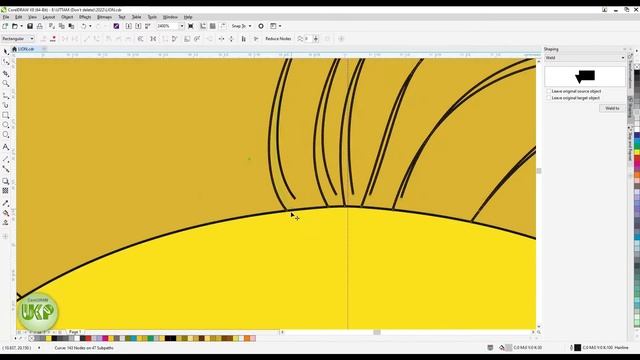
Task: Select the Parallel Dimension line tool
Action: tap(6, 159)
